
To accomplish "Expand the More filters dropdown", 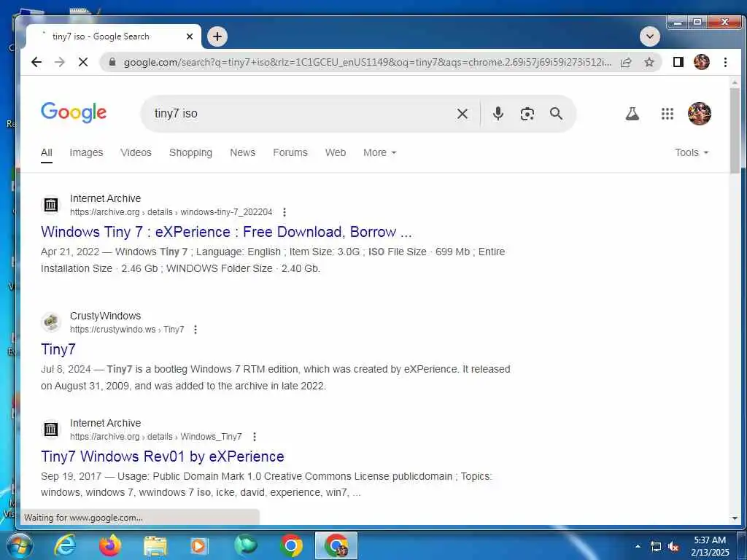I will (379, 153).
